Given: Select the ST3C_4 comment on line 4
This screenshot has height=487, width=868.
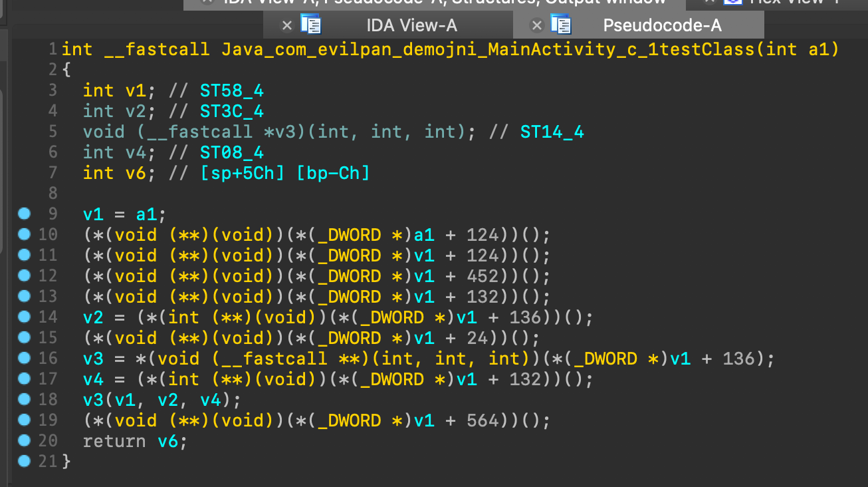Looking at the screenshot, I should [x=232, y=111].
